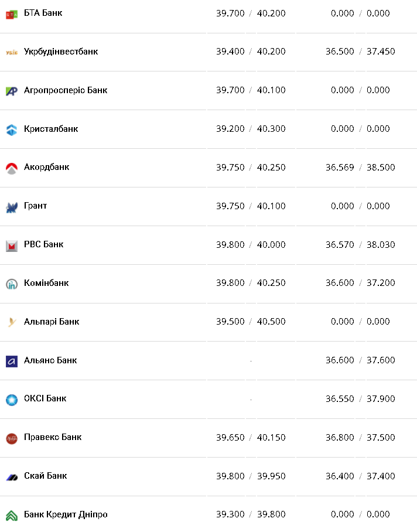This screenshot has height=532, width=417.
Task: Click the Кристалбанк logo icon
Action: pyautogui.click(x=12, y=129)
